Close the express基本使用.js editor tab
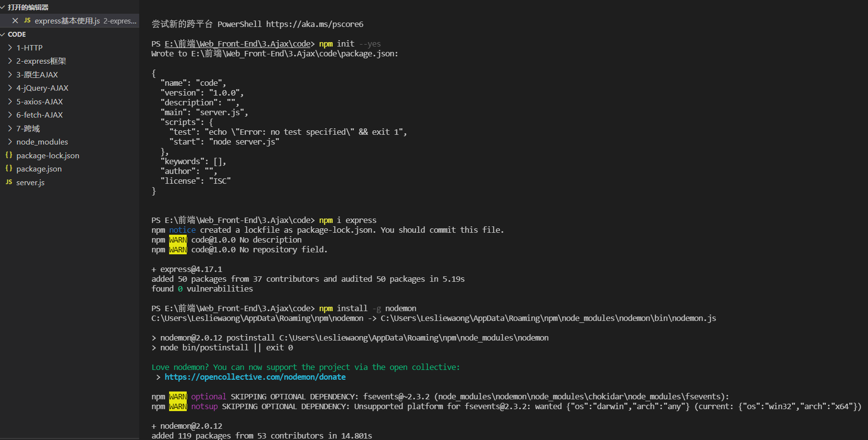The width and height of the screenshot is (868, 440). (15, 21)
